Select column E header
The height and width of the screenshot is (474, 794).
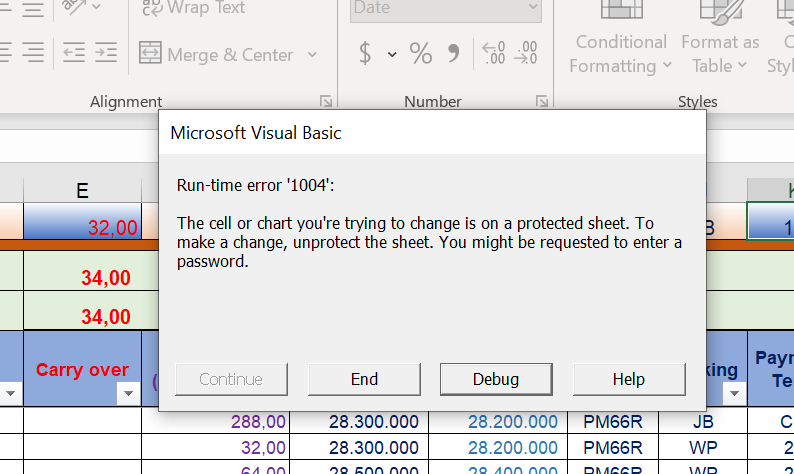pyautogui.click(x=82, y=190)
